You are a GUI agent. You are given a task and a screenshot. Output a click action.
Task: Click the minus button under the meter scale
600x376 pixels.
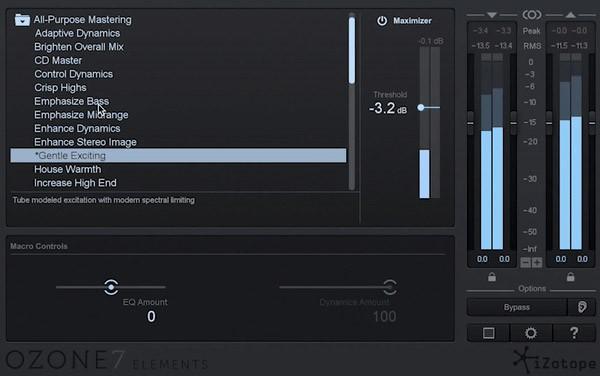pos(525,263)
